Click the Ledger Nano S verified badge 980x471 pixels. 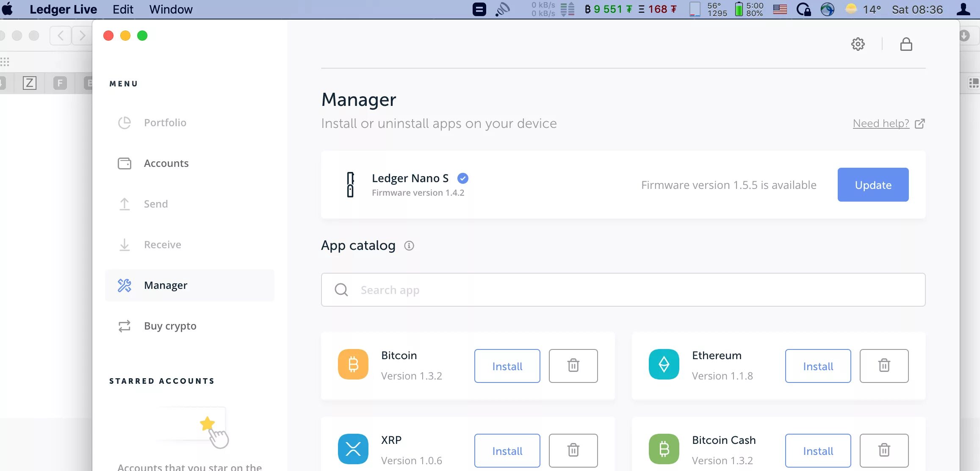tap(463, 178)
